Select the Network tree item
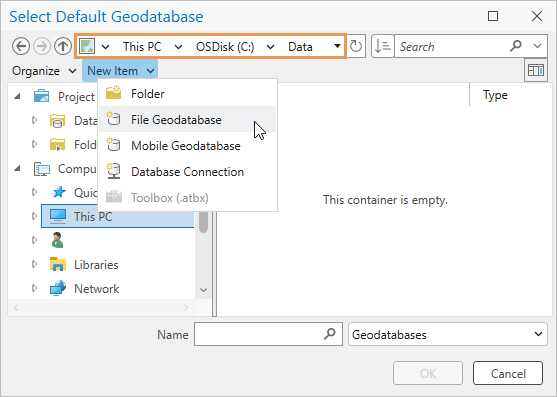 point(97,288)
